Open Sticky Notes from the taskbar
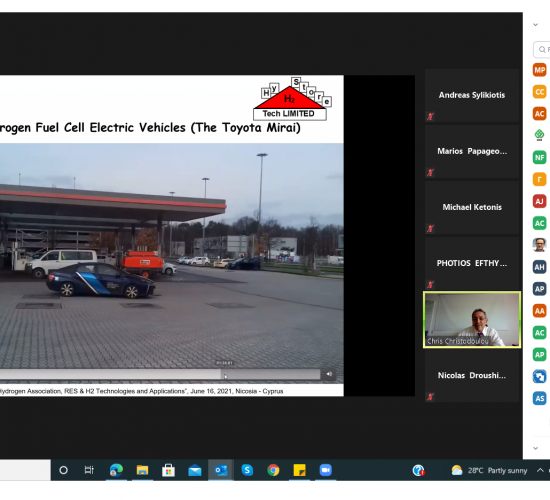Image resolution: width=550 pixels, height=500 pixels. pos(299,470)
